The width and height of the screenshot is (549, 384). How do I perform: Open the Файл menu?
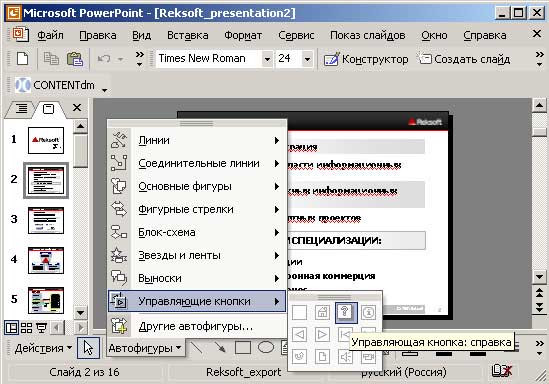point(50,35)
